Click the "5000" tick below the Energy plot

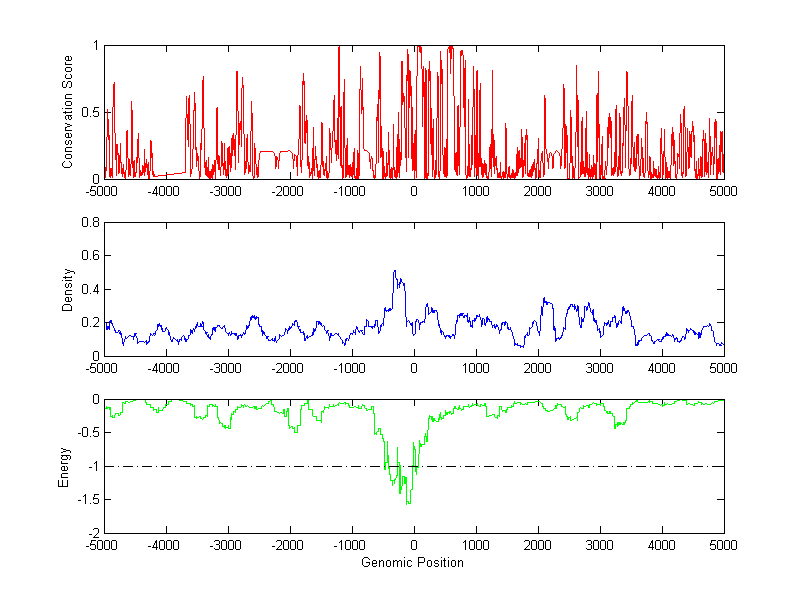pos(723,547)
